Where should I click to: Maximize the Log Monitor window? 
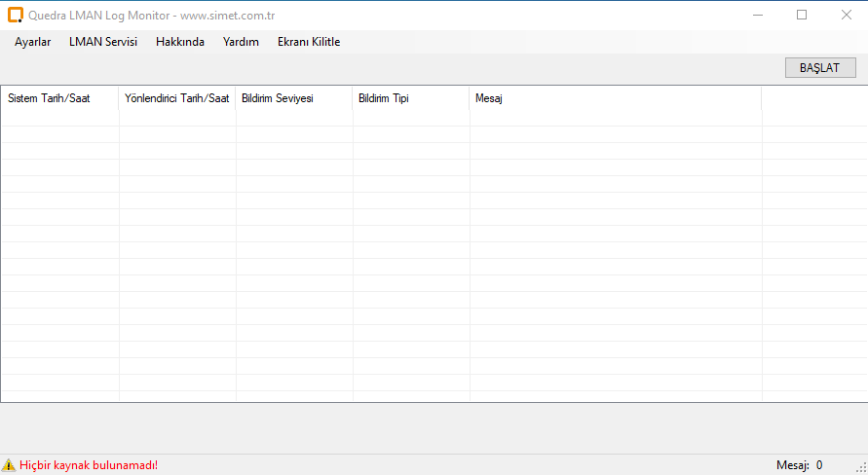click(x=802, y=15)
